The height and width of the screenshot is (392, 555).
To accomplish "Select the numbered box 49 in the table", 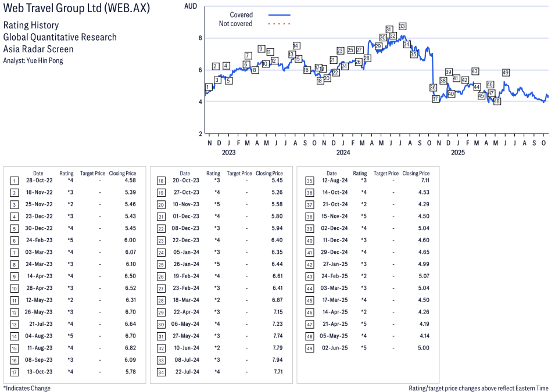I will coord(308,348).
